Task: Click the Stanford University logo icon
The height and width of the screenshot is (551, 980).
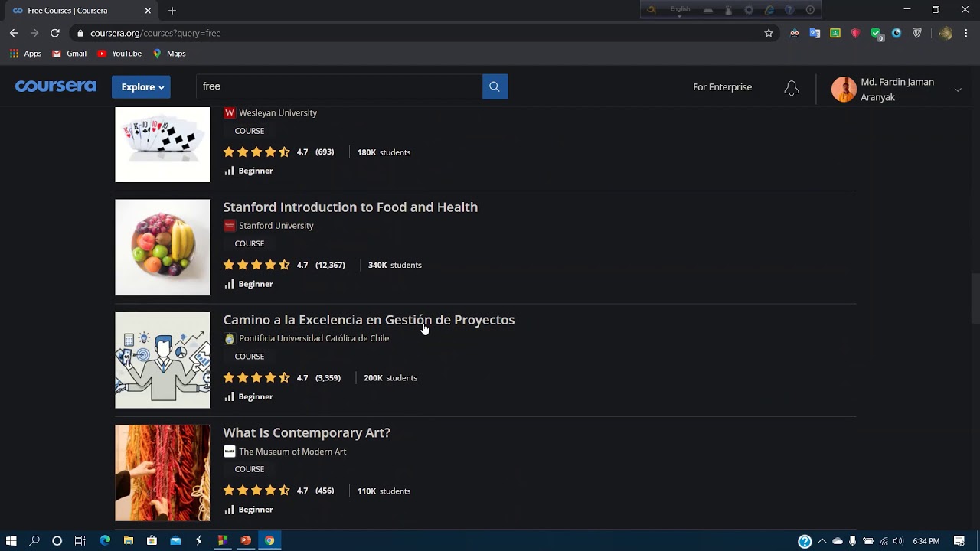Action: click(x=229, y=226)
